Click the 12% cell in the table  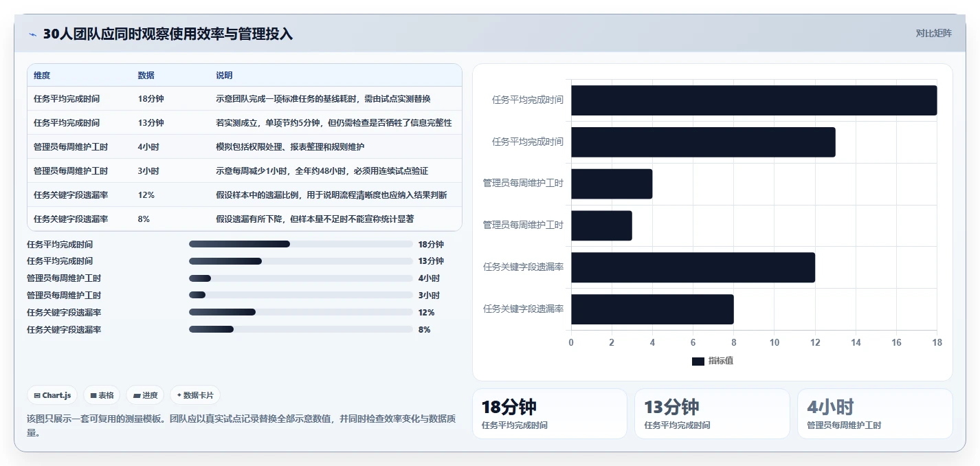146,195
